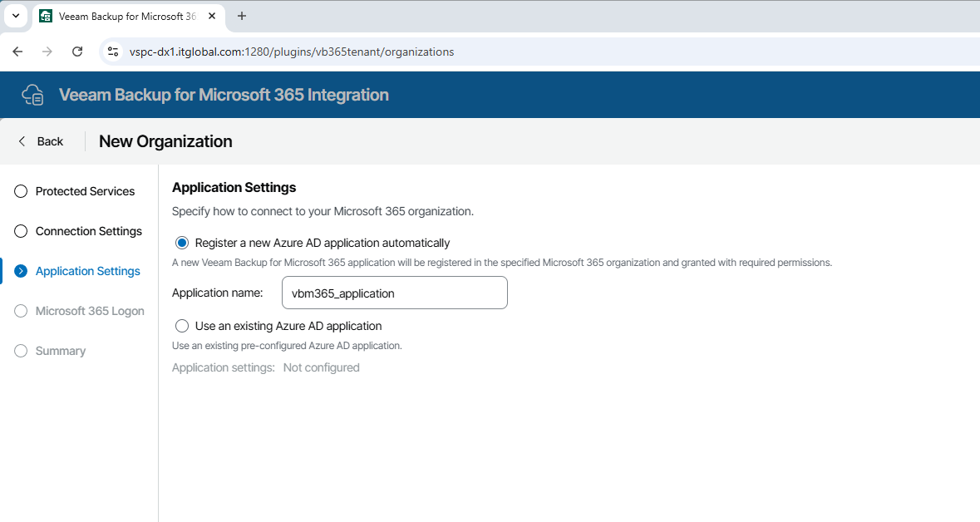Click the Application name label

coord(218,293)
